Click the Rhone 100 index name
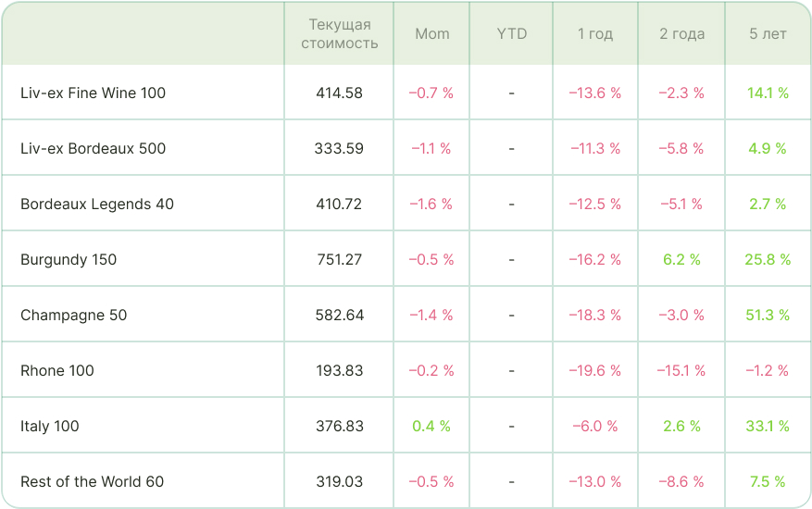The height and width of the screenshot is (509, 812). click(x=57, y=370)
